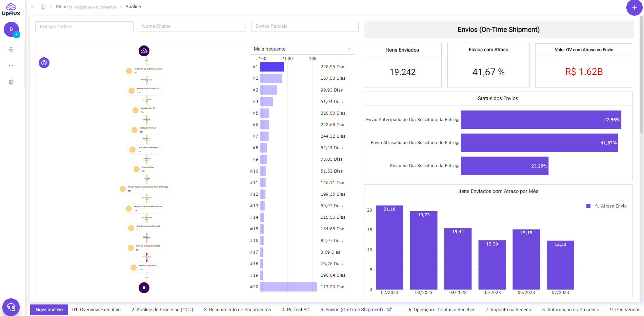Select variant #1 bar in frequency chart
The height and width of the screenshot is (316, 644).
point(271,67)
